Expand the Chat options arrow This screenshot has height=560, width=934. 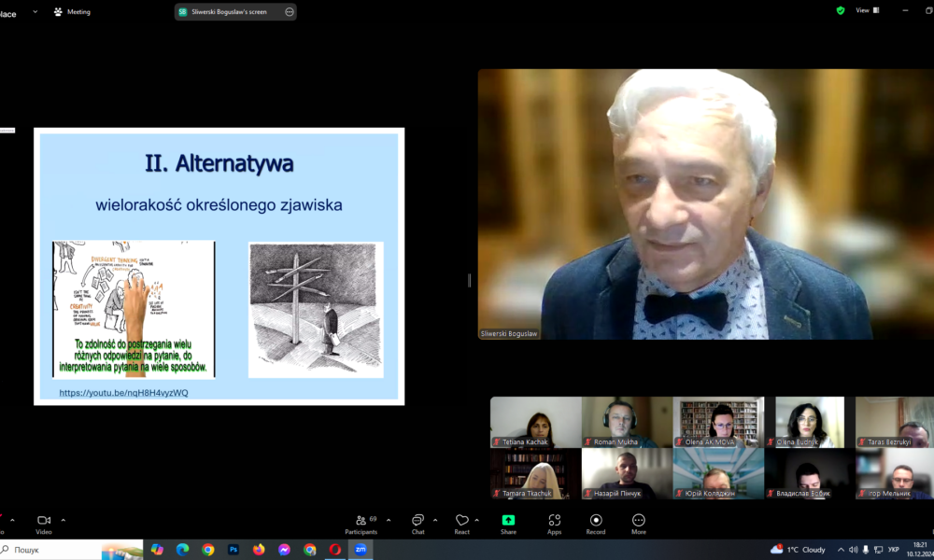coord(435,520)
